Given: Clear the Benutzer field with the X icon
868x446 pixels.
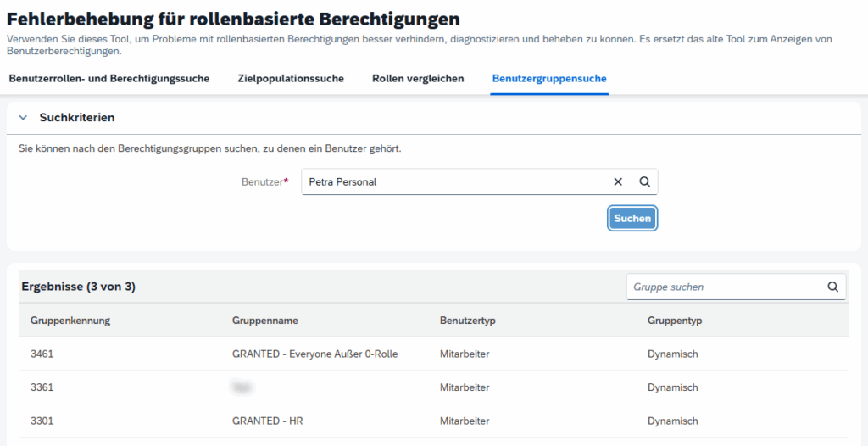Looking at the screenshot, I should pyautogui.click(x=618, y=181).
